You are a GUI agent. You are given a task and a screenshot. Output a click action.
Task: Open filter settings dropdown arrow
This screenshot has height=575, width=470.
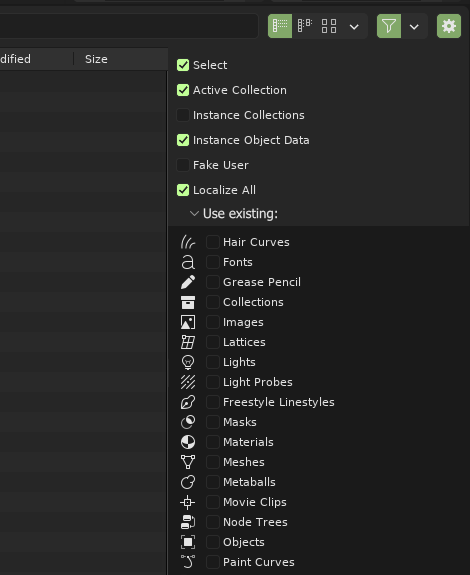point(414,26)
